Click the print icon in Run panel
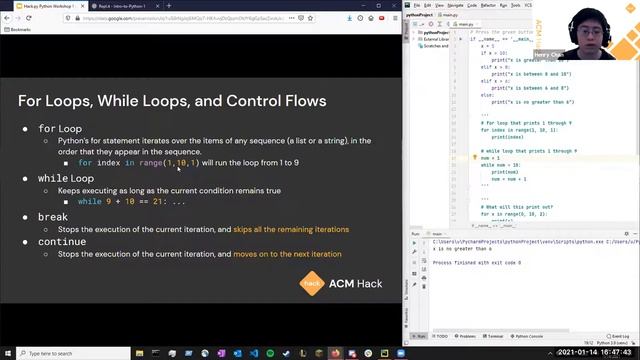Viewport: 640px width, 360px height. click(x=424, y=278)
